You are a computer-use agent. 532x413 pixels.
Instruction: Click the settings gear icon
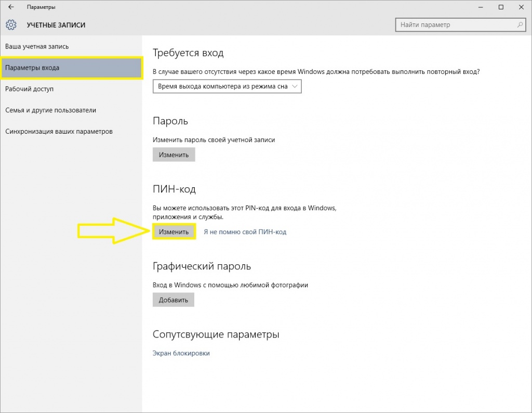[x=11, y=25]
